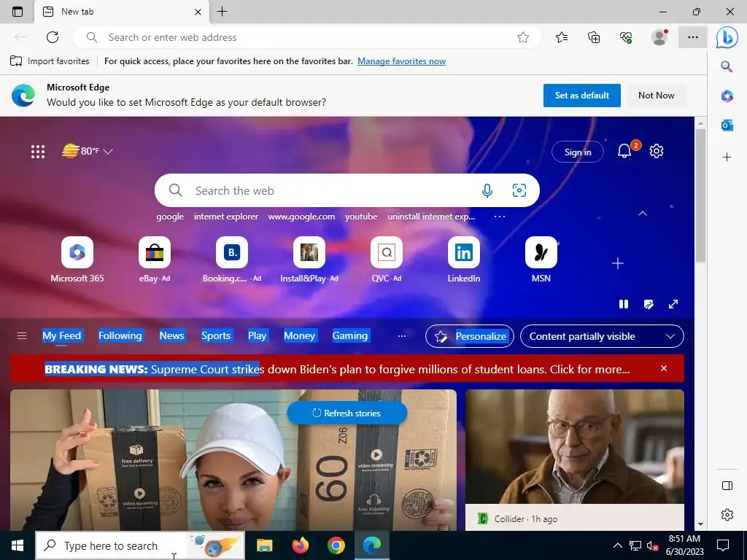Switch to the Gaming tab
The height and width of the screenshot is (560, 747).
350,335
